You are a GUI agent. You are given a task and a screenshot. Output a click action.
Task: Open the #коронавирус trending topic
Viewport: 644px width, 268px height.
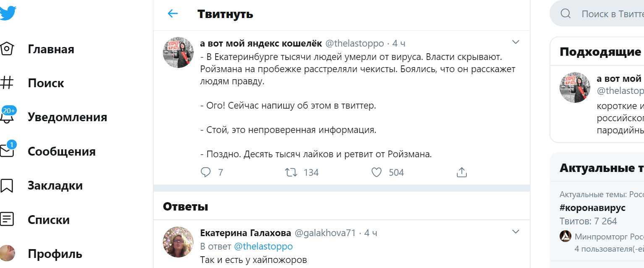[592, 208]
